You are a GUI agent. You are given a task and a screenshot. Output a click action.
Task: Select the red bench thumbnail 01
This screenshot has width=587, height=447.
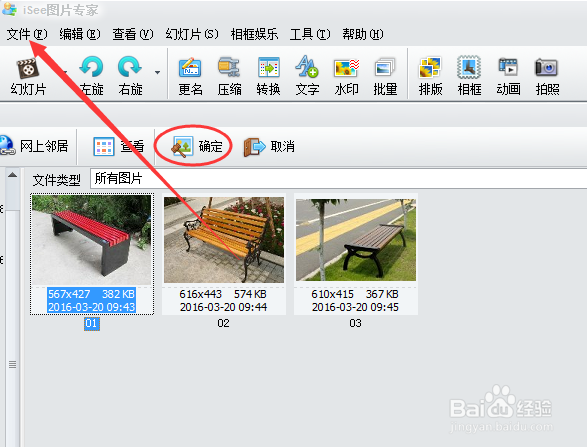pyautogui.click(x=92, y=240)
